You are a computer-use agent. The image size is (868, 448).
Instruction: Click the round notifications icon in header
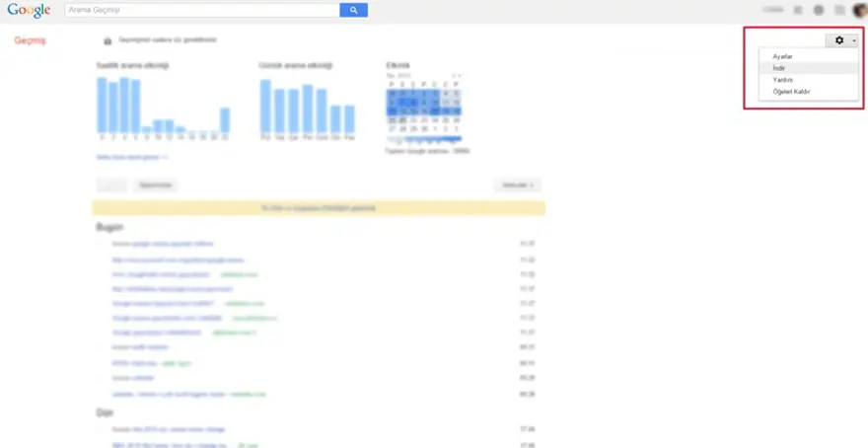point(818,10)
